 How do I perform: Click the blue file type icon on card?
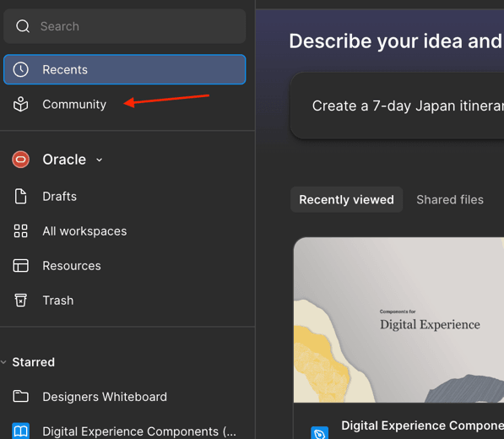319,433
